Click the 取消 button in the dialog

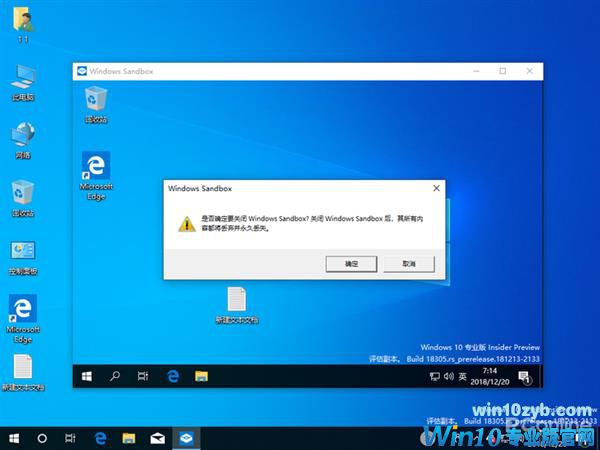[x=409, y=264]
